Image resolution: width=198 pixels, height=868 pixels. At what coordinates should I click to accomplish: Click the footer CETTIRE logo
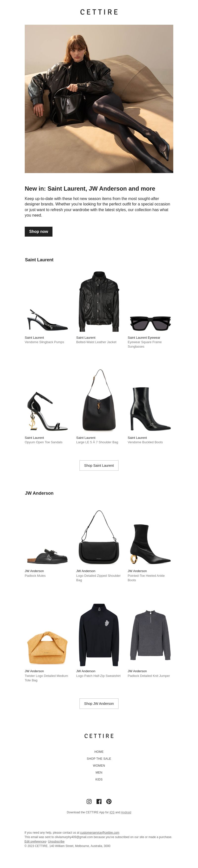click(x=99, y=736)
